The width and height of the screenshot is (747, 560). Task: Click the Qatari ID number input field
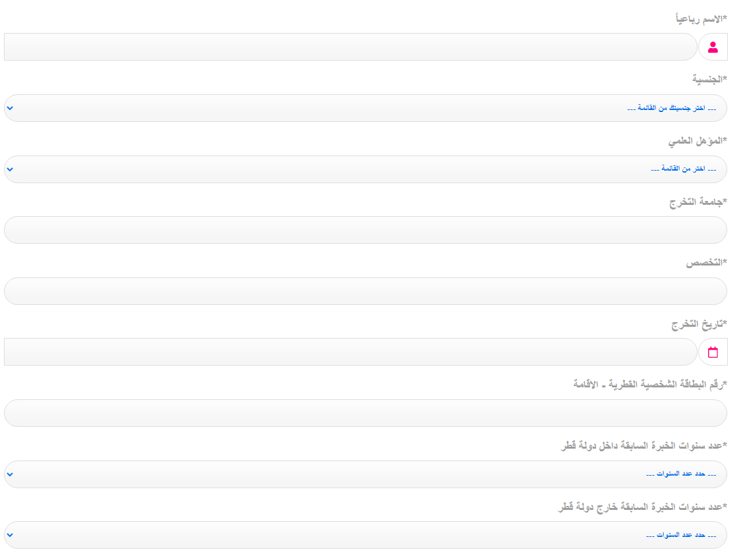pos(365,413)
